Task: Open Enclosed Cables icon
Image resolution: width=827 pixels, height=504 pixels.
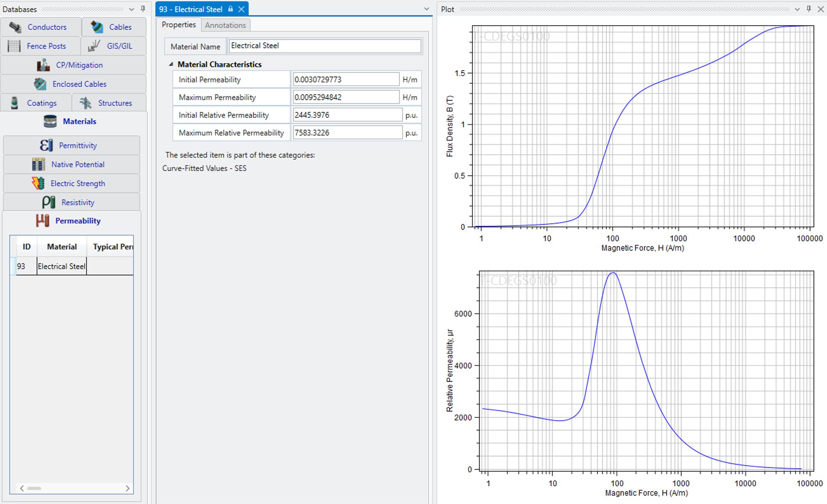Action: point(40,84)
